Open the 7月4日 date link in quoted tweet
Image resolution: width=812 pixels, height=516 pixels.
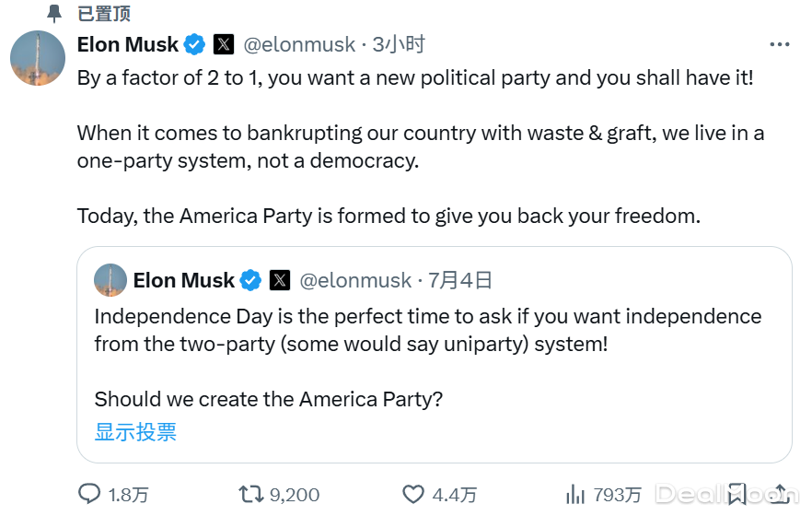pos(460,280)
